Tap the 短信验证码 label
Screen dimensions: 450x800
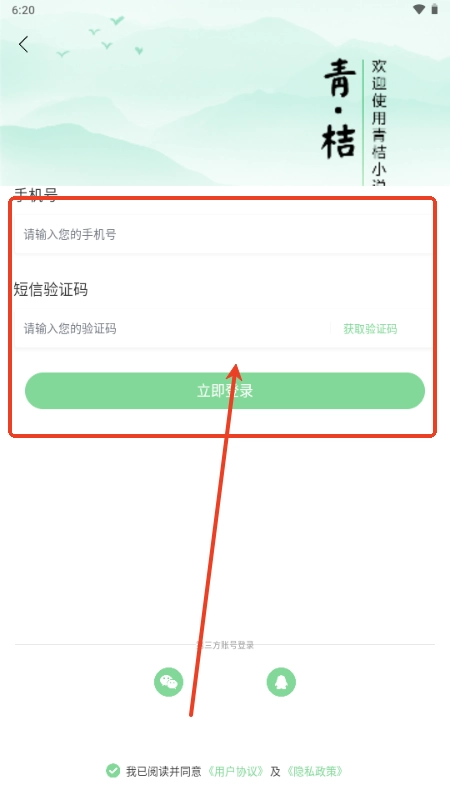[x=51, y=289]
